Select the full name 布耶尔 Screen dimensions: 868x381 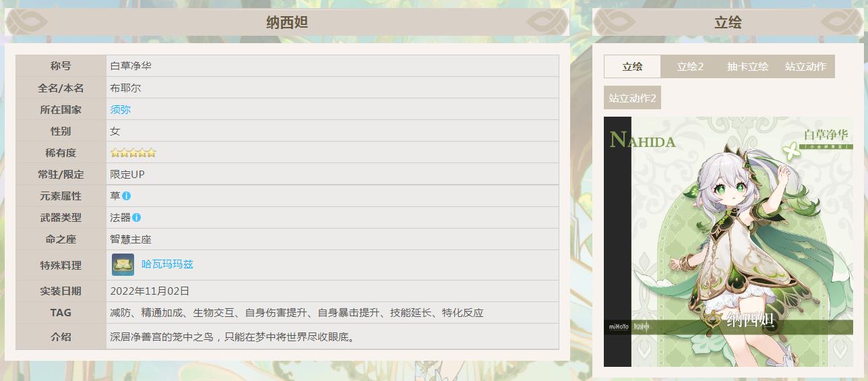[125, 88]
